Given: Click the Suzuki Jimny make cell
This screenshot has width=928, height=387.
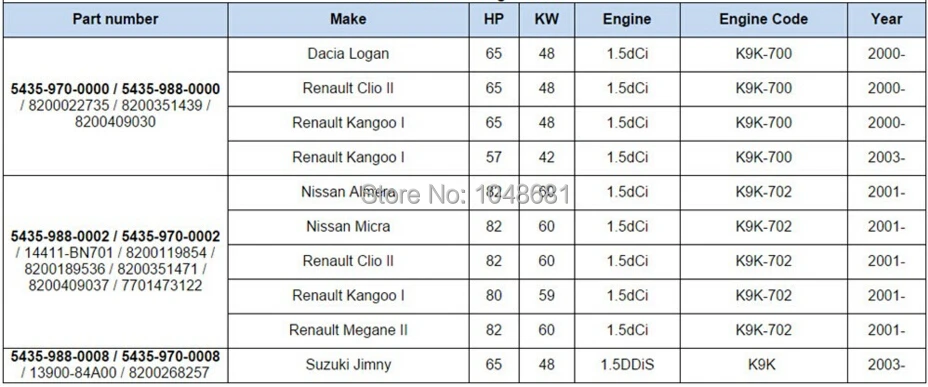Looking at the screenshot, I should (348, 365).
